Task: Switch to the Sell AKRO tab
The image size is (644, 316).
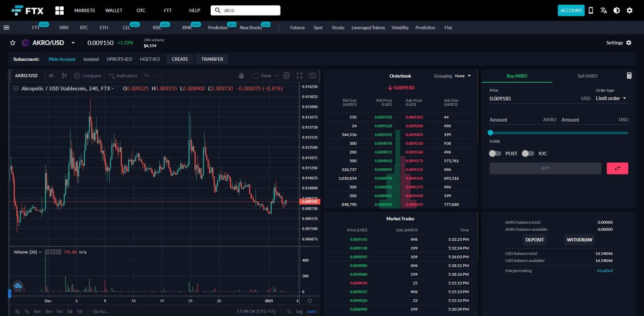Action: pos(587,76)
